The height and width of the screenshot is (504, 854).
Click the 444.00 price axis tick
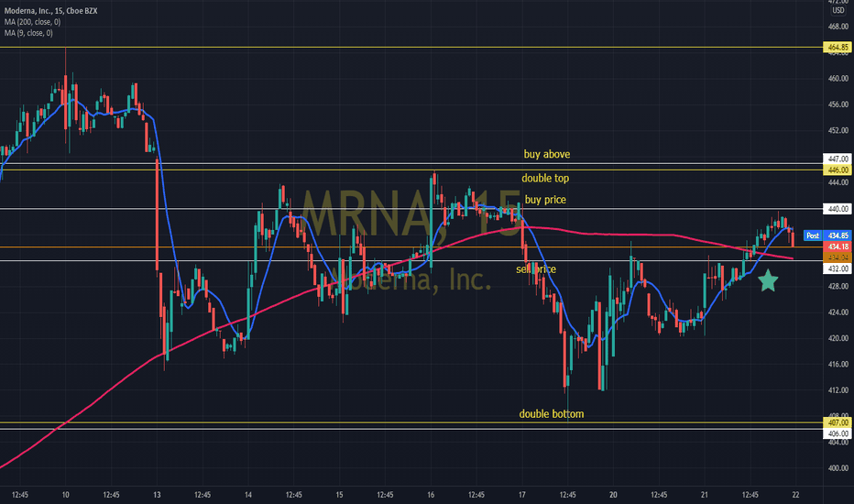[x=838, y=182]
